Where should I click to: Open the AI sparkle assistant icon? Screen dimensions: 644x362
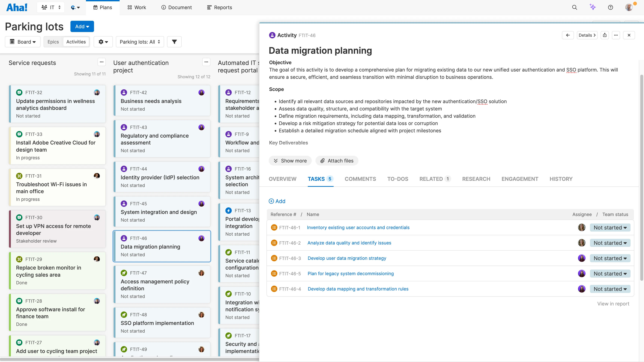[592, 7]
